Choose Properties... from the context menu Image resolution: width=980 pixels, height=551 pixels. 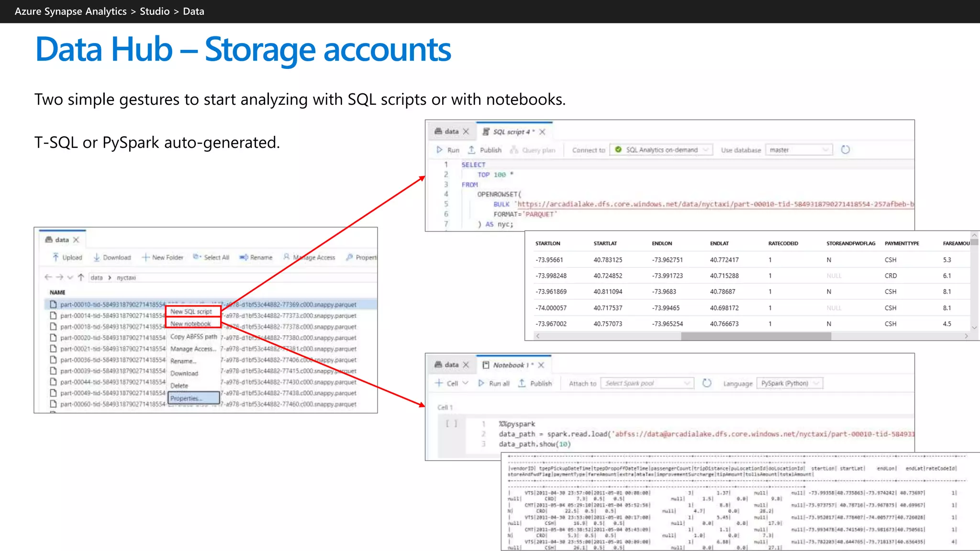[194, 398]
